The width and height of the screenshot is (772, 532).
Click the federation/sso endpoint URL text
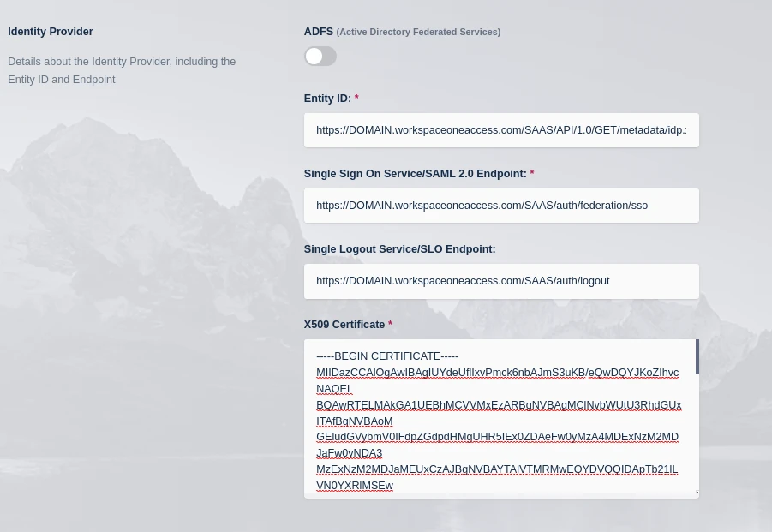click(x=482, y=206)
